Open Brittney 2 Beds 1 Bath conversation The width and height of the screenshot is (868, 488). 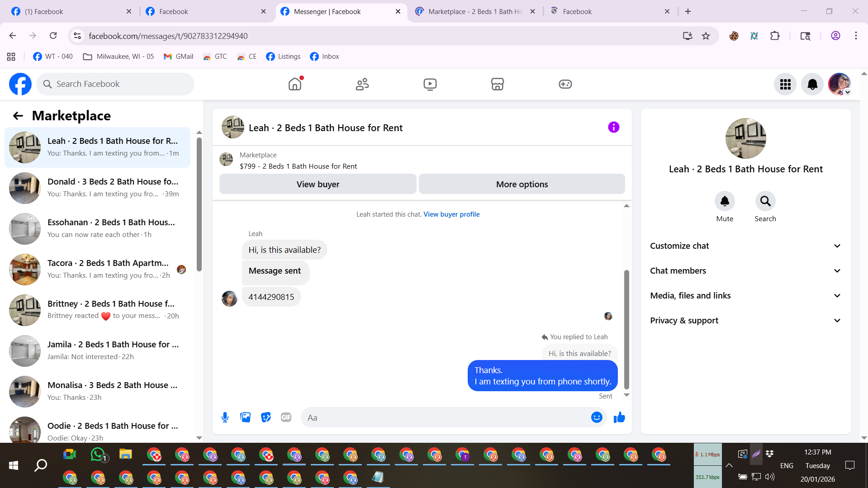pyautogui.click(x=97, y=310)
